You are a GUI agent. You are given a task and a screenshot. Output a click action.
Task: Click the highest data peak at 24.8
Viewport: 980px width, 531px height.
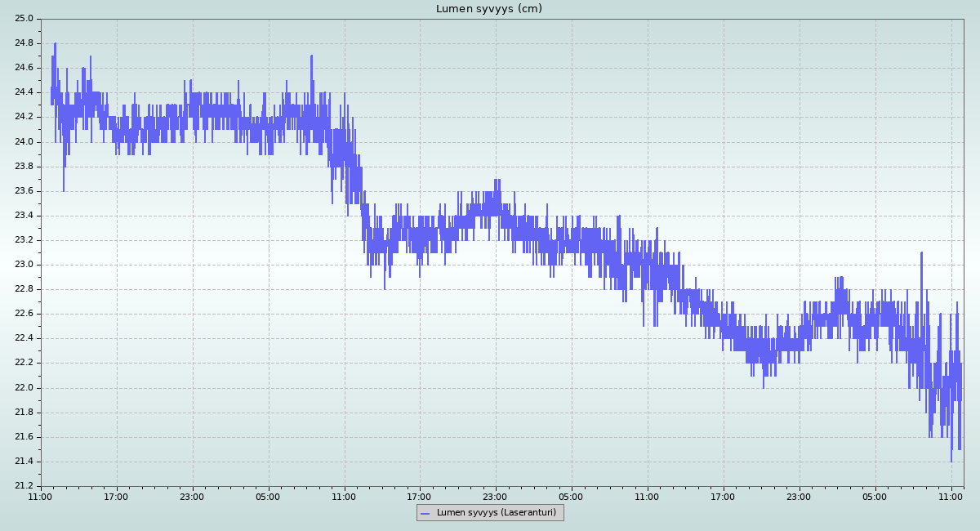pyautogui.click(x=55, y=44)
